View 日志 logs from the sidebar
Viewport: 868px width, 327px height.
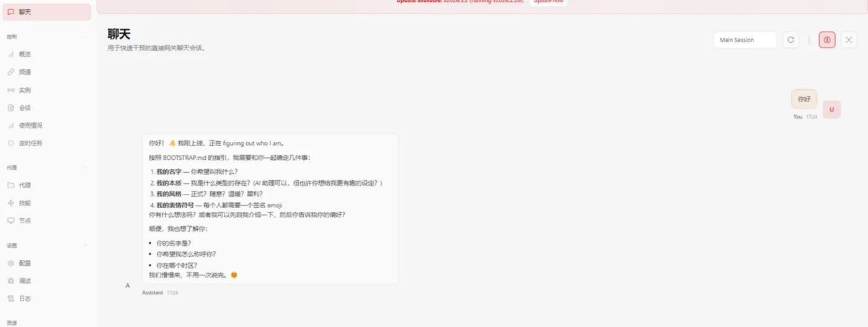point(47,299)
